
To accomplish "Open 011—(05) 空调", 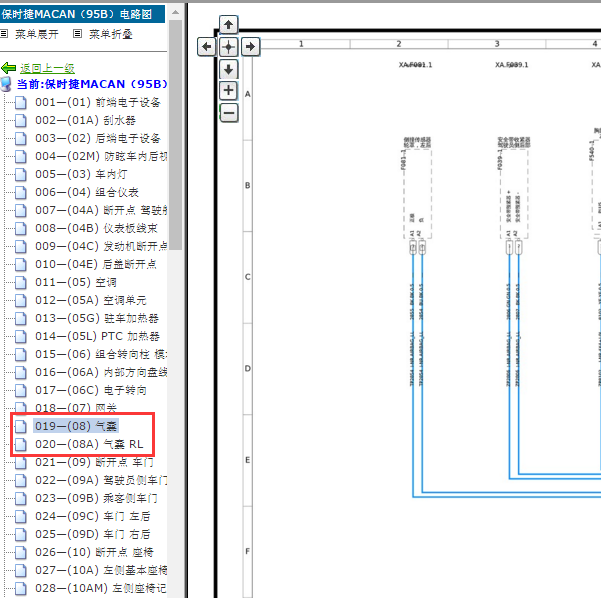I will pos(76,283).
